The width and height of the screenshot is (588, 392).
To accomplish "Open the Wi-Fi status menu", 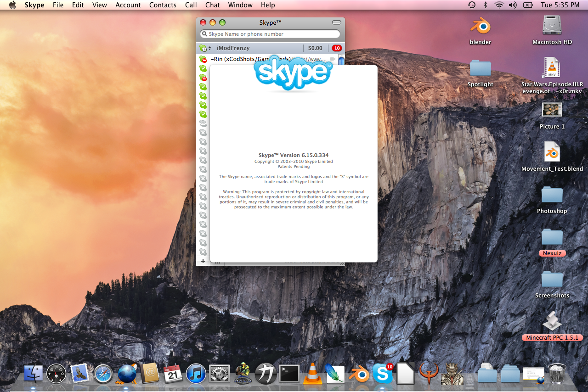I will click(x=499, y=5).
